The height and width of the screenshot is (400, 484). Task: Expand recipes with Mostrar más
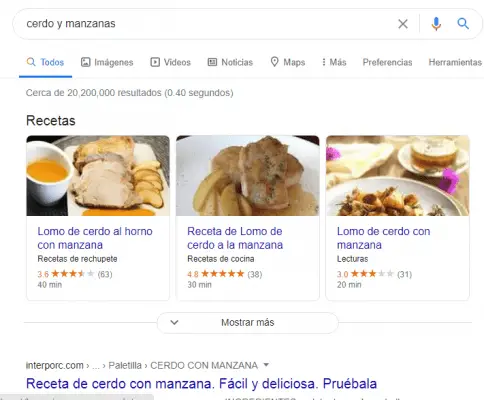248,322
